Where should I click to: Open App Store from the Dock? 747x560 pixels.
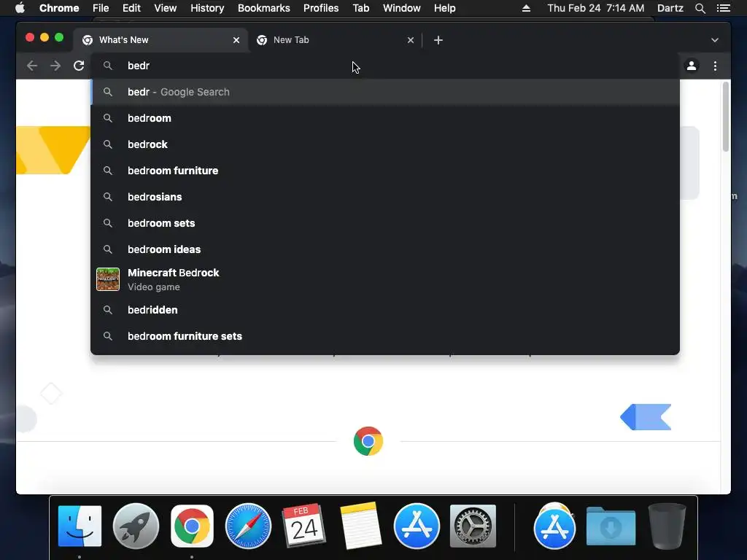[417, 526]
